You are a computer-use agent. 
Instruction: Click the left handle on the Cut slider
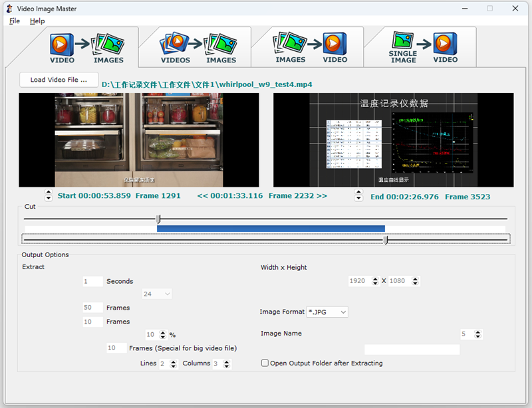coord(158,219)
